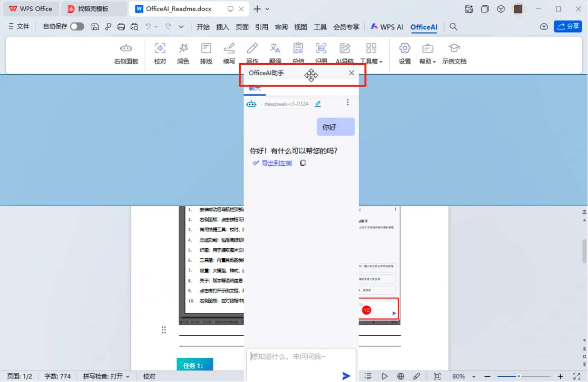Switch to the 插入 ribbon tab

click(x=222, y=27)
